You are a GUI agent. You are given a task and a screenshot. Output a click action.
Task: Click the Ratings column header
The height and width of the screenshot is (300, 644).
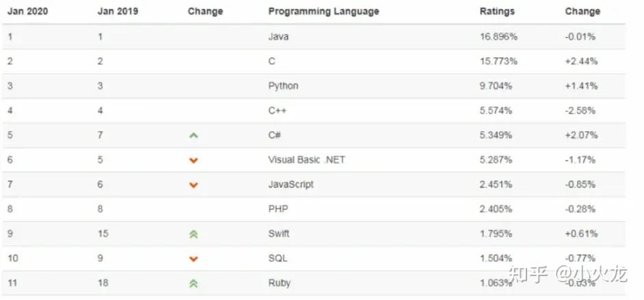(x=497, y=12)
